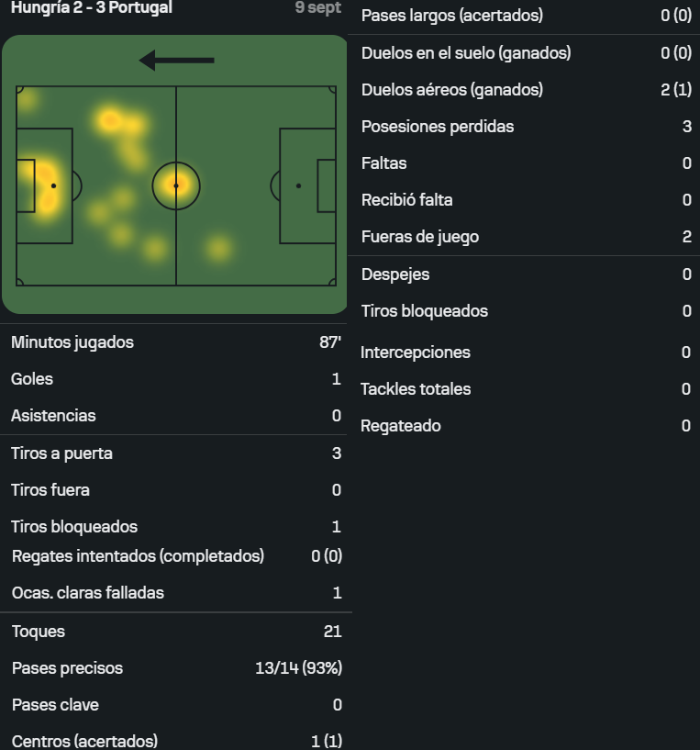Image resolution: width=700 pixels, height=750 pixels.
Task: Open the Hungría 2 - 3 Portugal match title
Action: tap(92, 7)
